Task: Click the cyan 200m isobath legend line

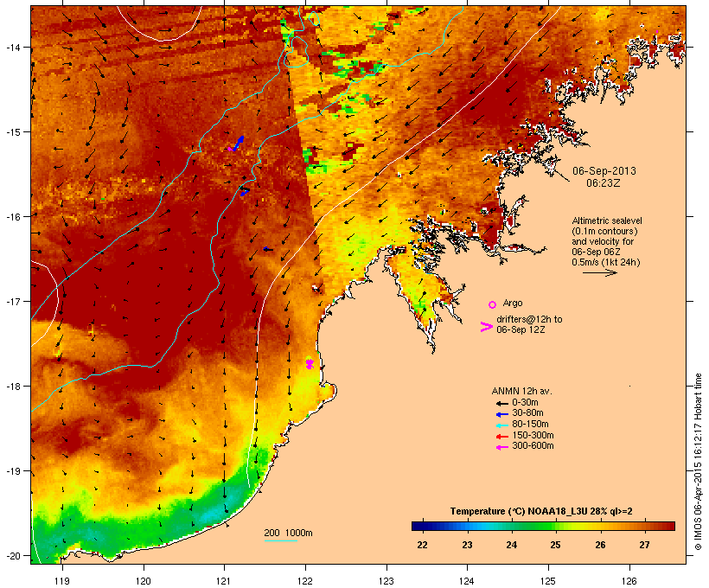Action: tap(280, 540)
